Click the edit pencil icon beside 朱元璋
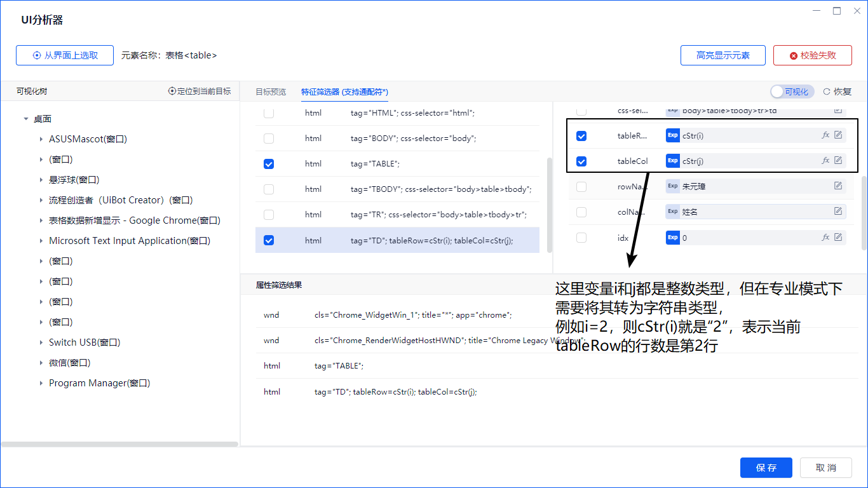Image resolution: width=868 pixels, height=488 pixels. (838, 186)
